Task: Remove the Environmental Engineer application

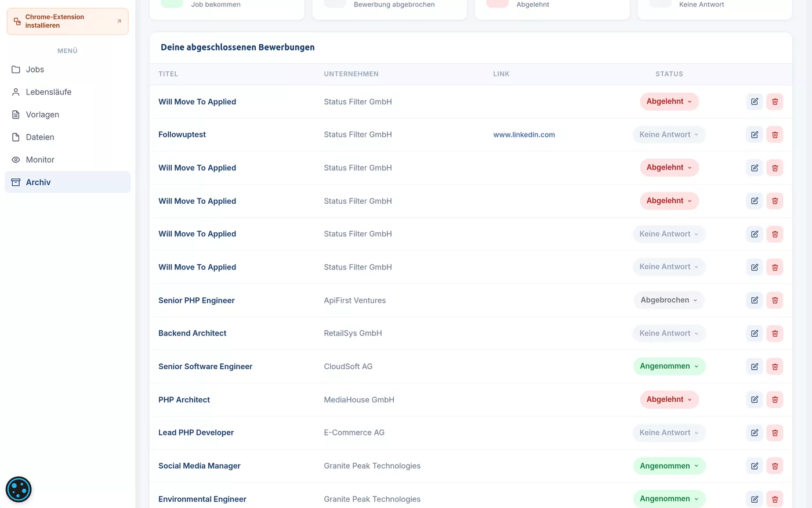Action: 775,499
